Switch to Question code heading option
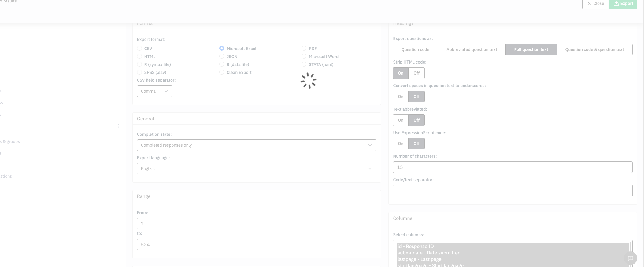Viewport: 644px width, 267px height. [x=415, y=49]
